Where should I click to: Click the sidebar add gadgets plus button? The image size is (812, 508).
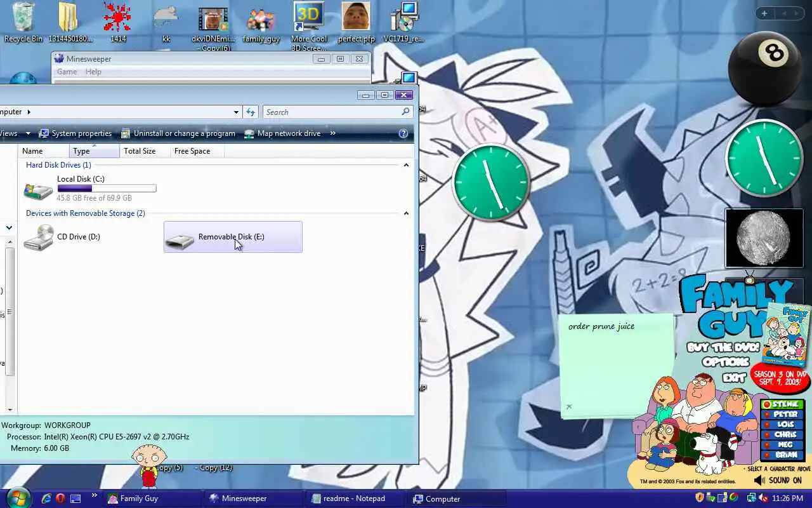[x=764, y=13]
